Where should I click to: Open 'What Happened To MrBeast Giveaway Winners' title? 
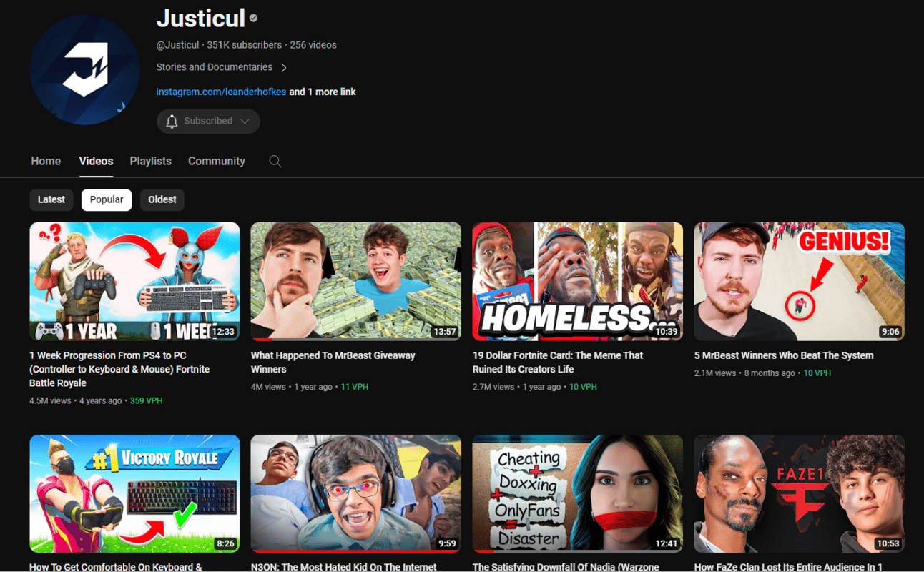tap(333, 362)
